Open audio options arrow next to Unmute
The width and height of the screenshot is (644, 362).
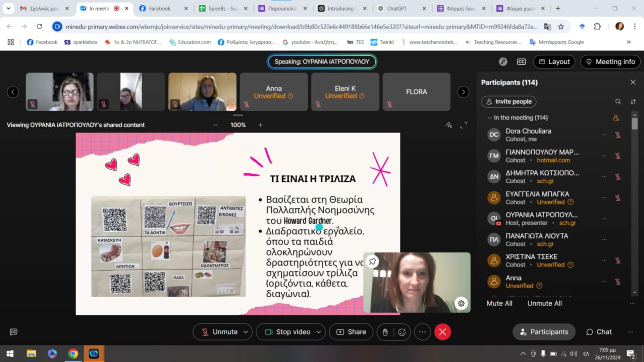[x=246, y=332]
